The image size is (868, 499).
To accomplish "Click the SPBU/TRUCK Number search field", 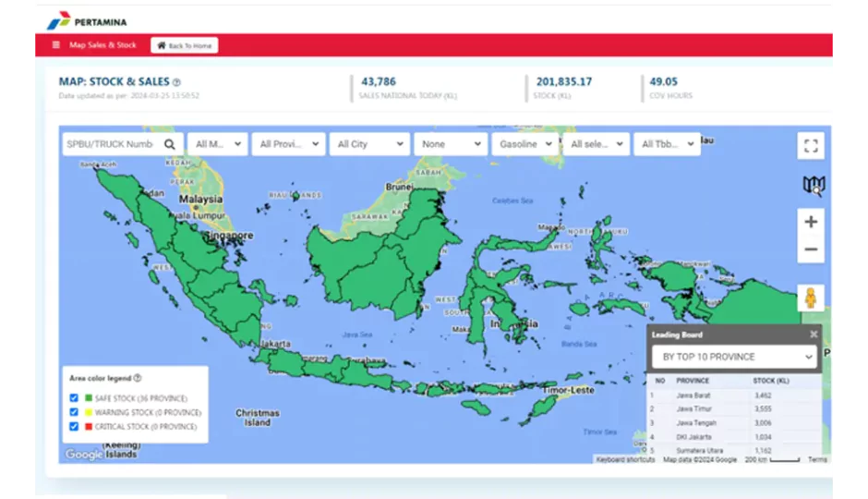I will [x=109, y=144].
